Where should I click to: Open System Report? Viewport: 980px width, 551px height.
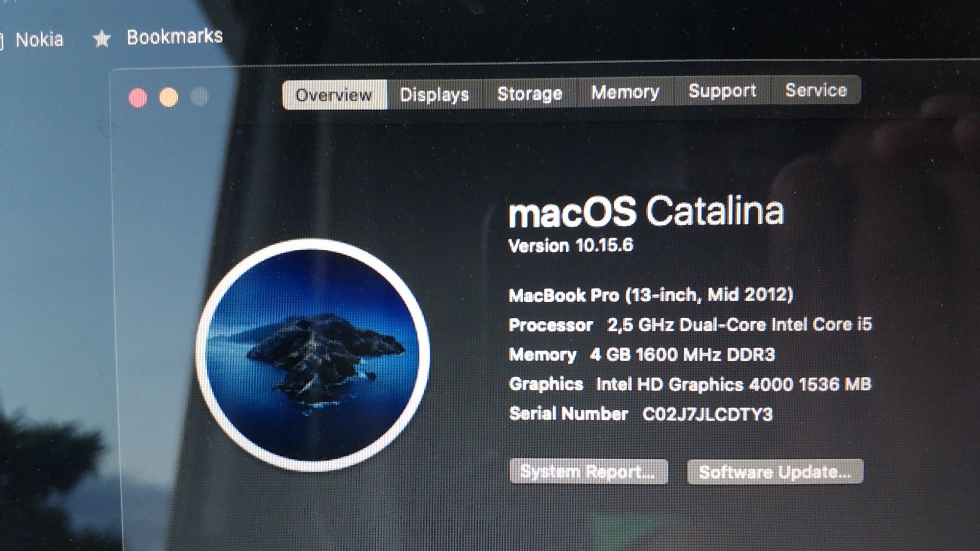[x=588, y=472]
